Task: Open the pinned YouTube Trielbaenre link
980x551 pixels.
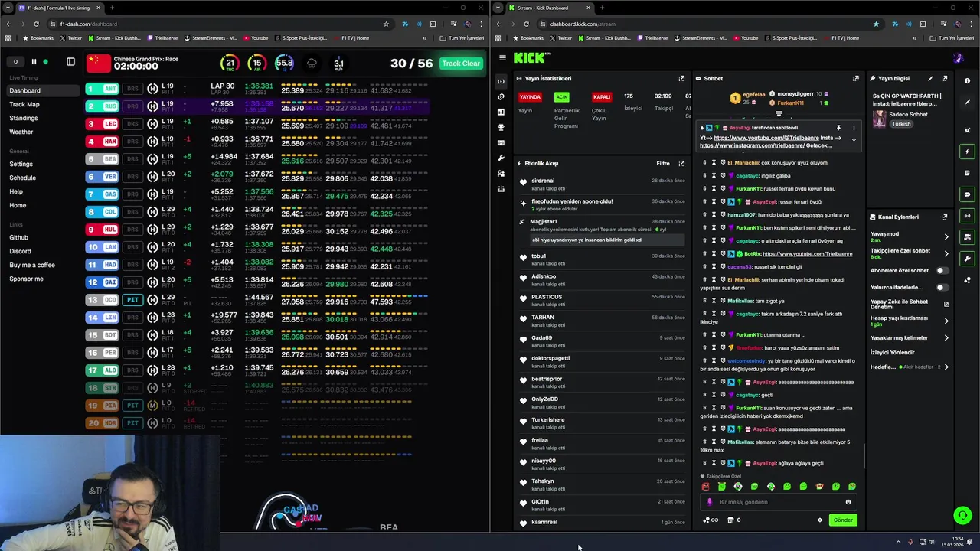Action: [x=766, y=138]
